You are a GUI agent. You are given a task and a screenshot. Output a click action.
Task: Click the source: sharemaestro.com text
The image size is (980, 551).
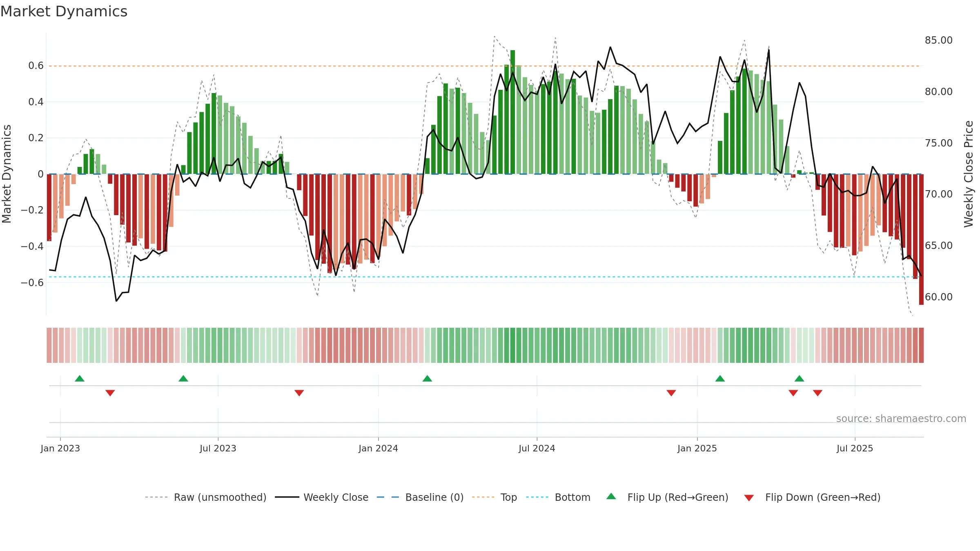901,418
